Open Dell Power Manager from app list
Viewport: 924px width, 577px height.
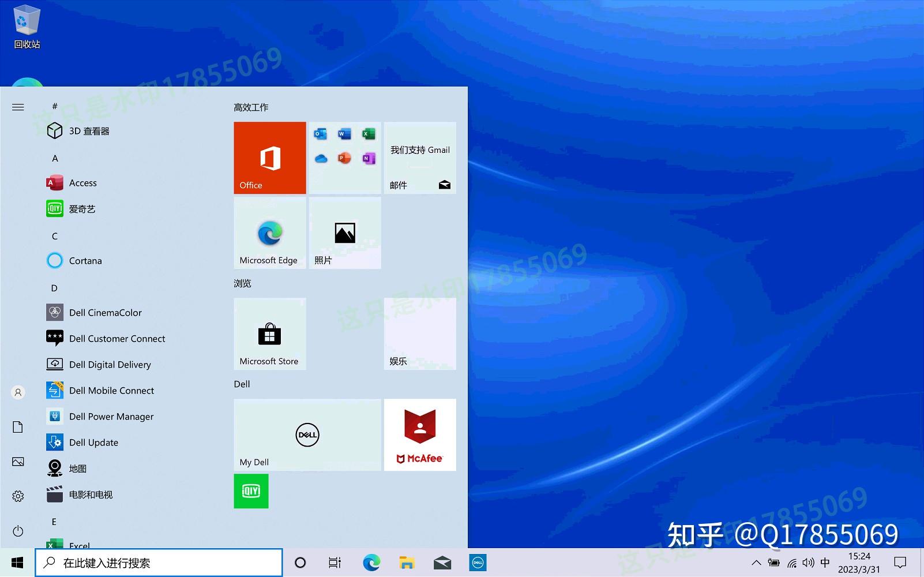coord(111,416)
